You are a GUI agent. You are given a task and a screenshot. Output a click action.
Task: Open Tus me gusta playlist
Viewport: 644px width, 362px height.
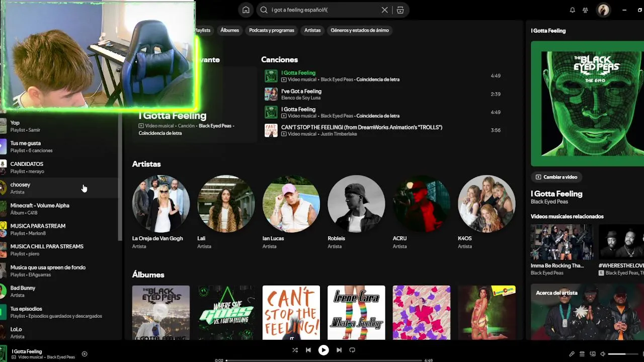point(58,147)
